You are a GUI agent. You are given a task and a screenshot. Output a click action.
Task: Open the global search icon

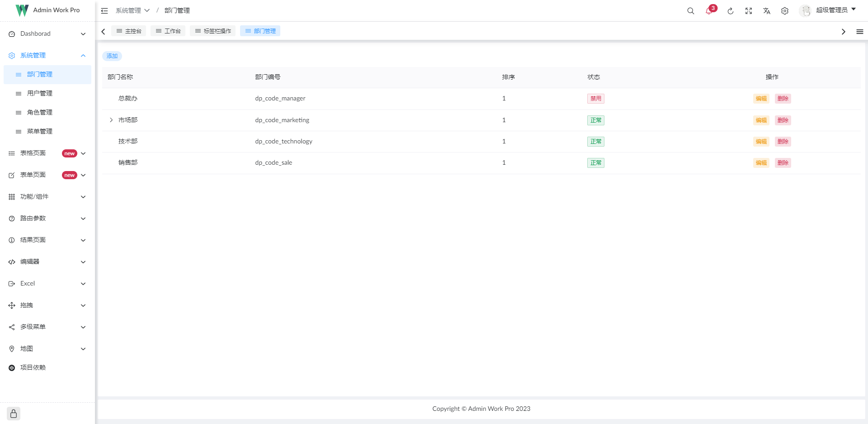pos(690,10)
